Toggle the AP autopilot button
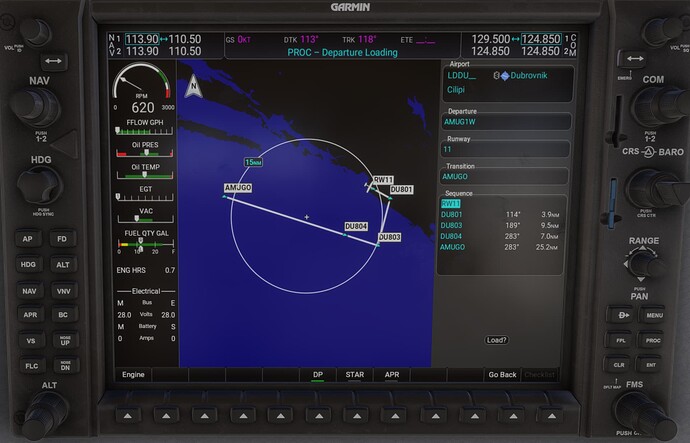The width and height of the screenshot is (690, 443). coord(28,239)
